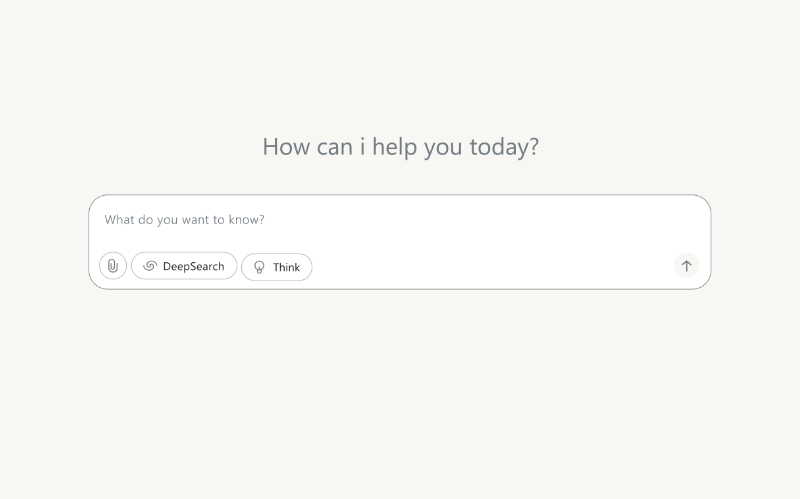Click the word "help" in the heading
Viewport: 800px width, 499px height.
(x=395, y=147)
